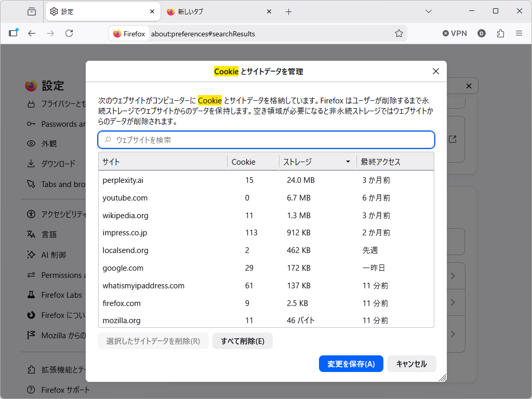Open the VPN toolbar button
Image resolution: width=532 pixels, height=399 pixels.
(455, 33)
